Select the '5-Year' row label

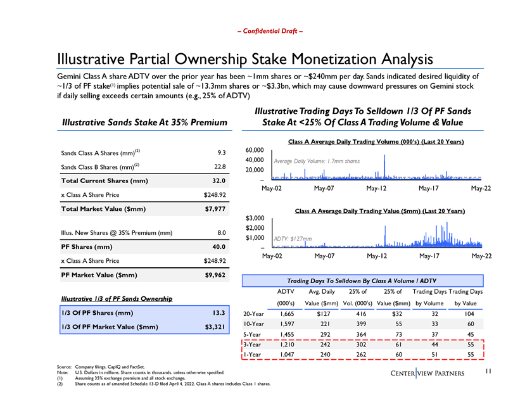252,334
